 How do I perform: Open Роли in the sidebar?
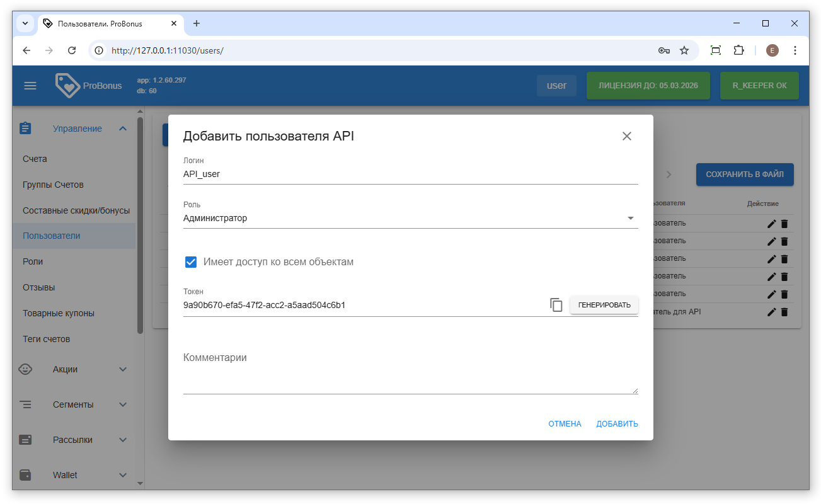33,261
